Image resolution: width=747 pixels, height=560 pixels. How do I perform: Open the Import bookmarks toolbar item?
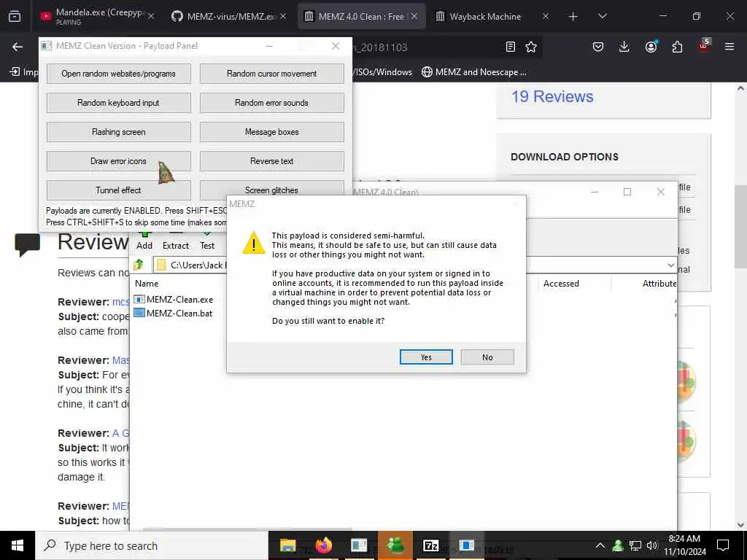tap(23, 72)
